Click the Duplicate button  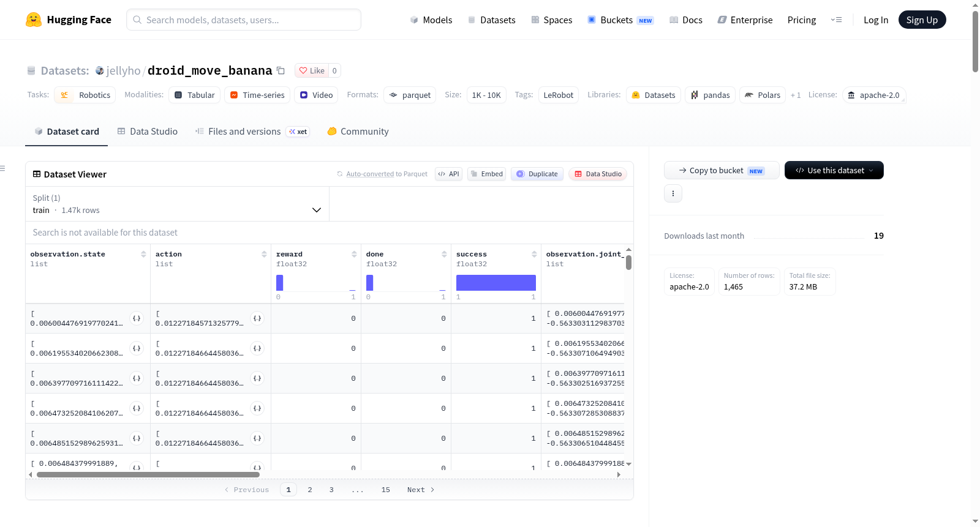[537, 174]
